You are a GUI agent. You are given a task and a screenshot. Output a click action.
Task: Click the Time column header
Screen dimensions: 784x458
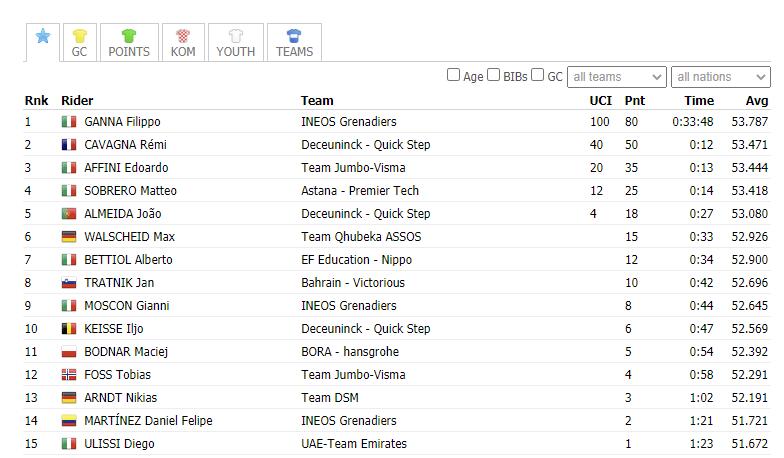click(699, 100)
